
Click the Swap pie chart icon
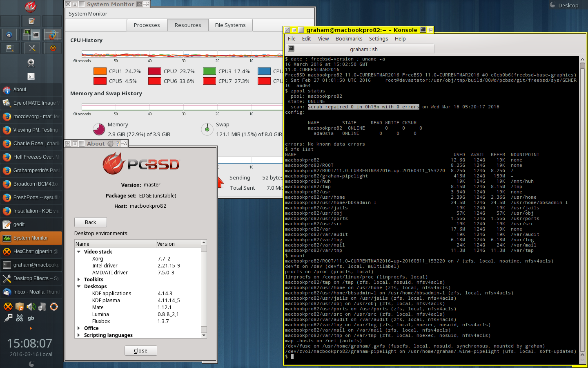(207, 129)
